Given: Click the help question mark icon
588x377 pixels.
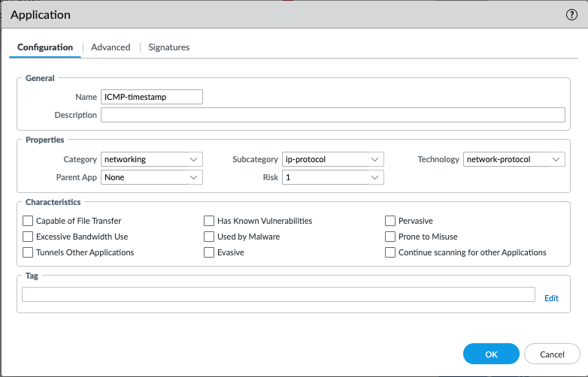Looking at the screenshot, I should 571,15.
